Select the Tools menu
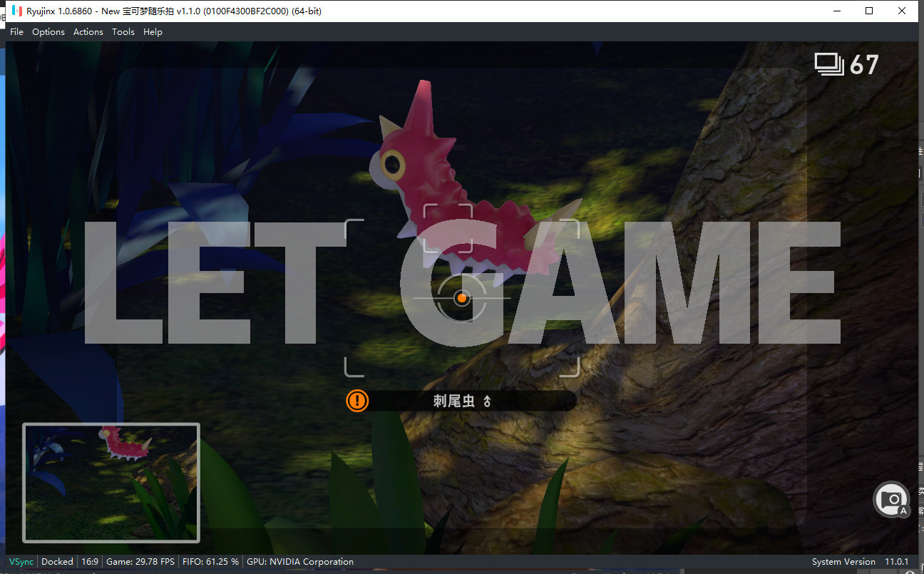 click(123, 32)
